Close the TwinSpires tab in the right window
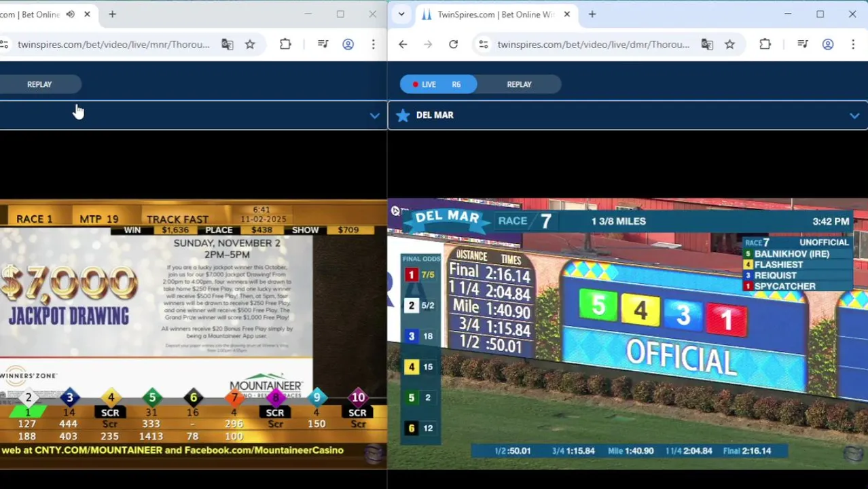Image resolution: width=868 pixels, height=489 pixels. (x=566, y=14)
